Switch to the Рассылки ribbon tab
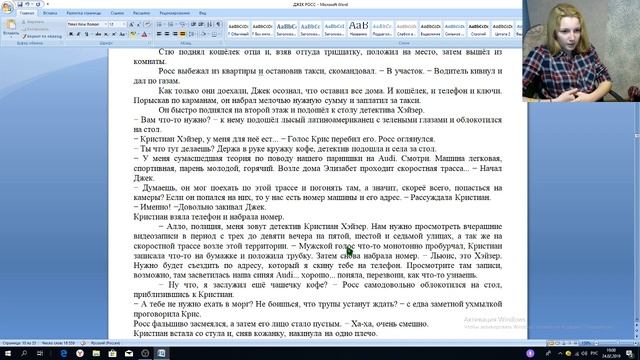640x360 pixels. (x=141, y=13)
